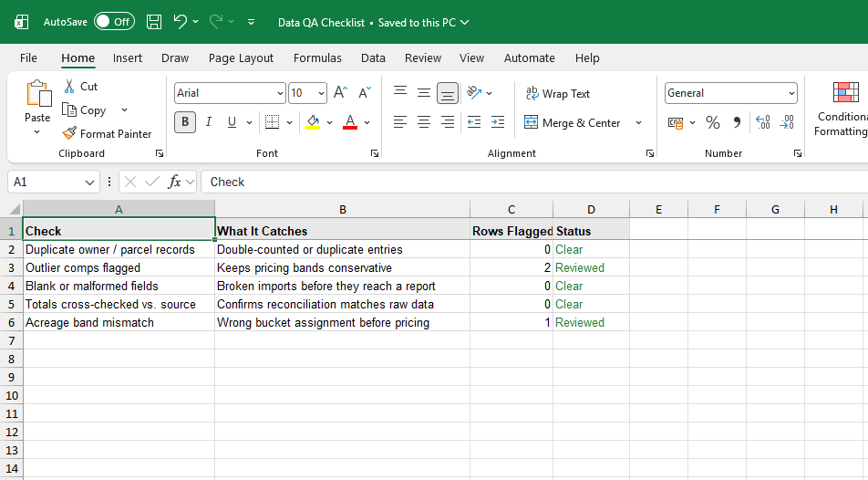
Task: Select the column B header
Action: click(x=343, y=210)
